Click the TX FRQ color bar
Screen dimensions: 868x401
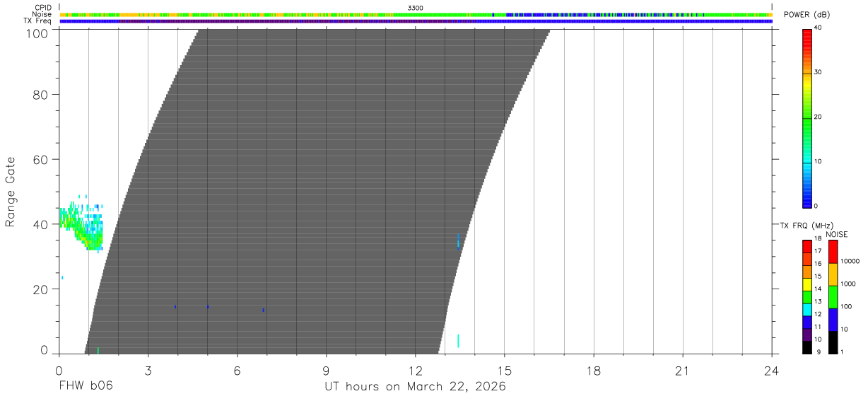[807, 297]
